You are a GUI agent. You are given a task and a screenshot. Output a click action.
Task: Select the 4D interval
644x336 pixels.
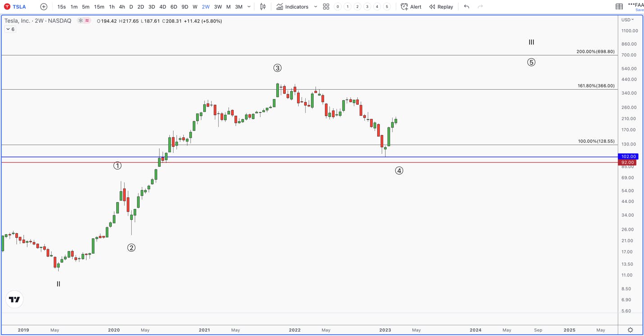[163, 7]
